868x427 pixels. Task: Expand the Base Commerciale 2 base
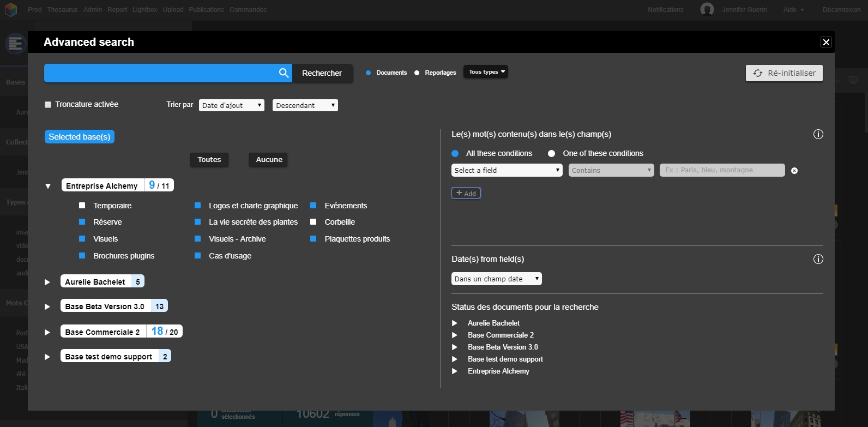(x=47, y=332)
